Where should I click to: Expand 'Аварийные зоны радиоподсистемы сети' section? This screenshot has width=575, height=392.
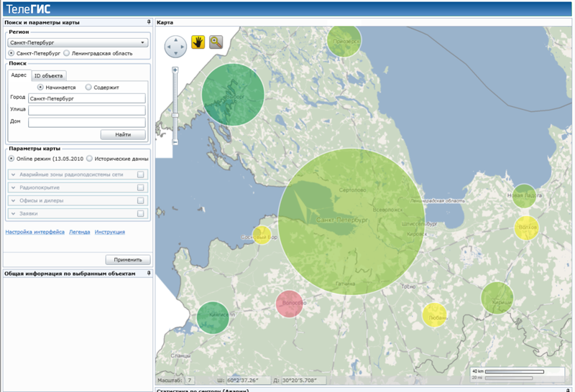14,174
